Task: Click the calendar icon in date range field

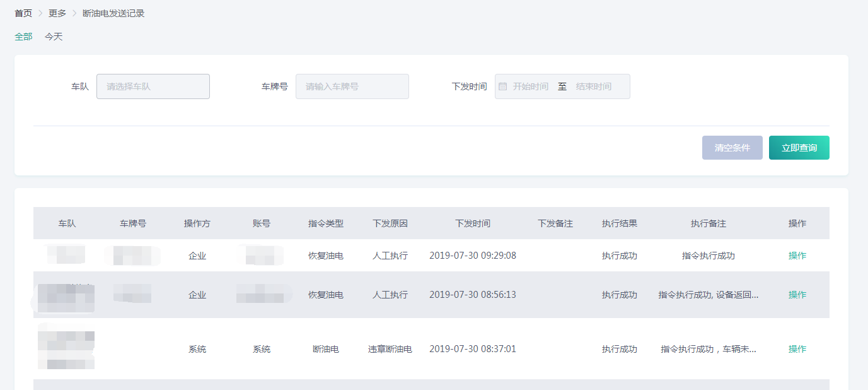Action: (502, 86)
